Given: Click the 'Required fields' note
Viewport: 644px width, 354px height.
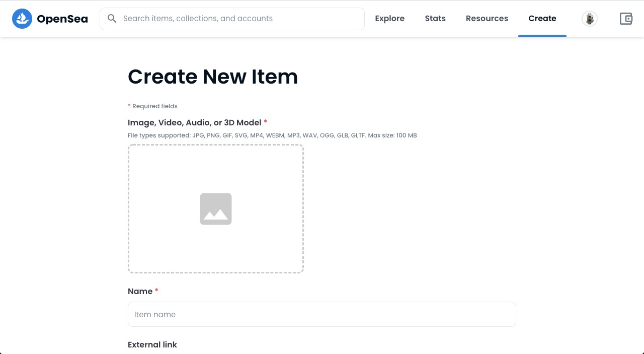Looking at the screenshot, I should [152, 106].
